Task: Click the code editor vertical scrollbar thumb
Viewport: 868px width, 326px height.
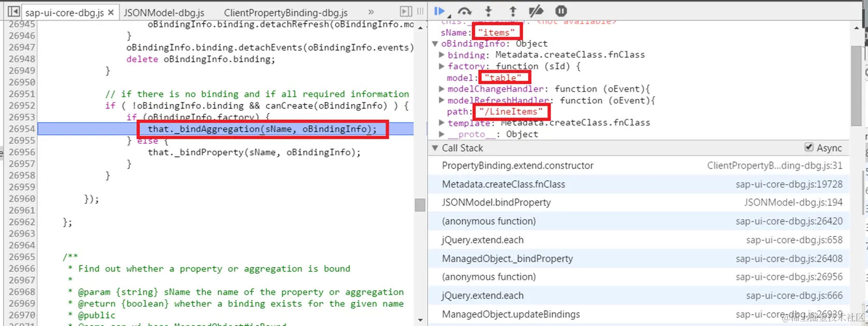Action: [x=420, y=205]
